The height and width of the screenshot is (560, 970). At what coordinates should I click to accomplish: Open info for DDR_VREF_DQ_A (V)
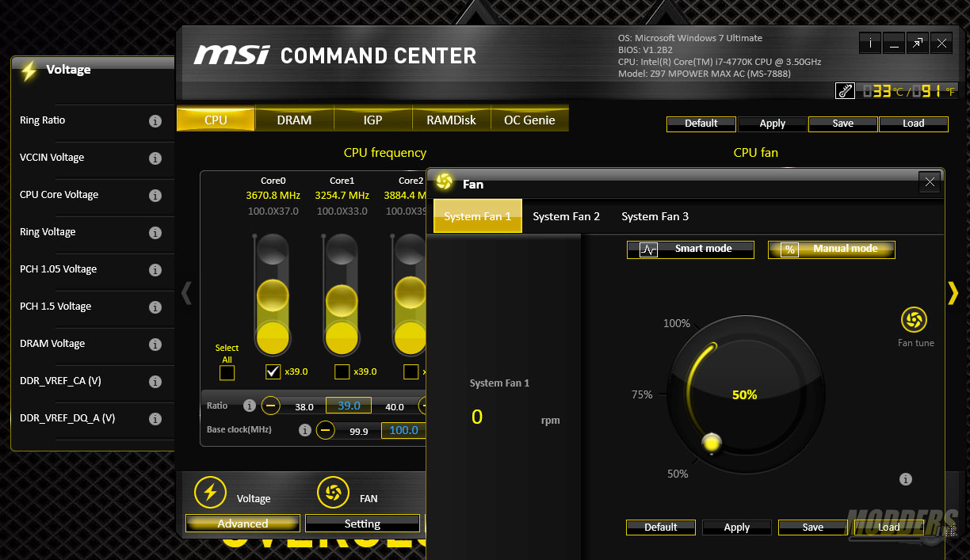(155, 419)
